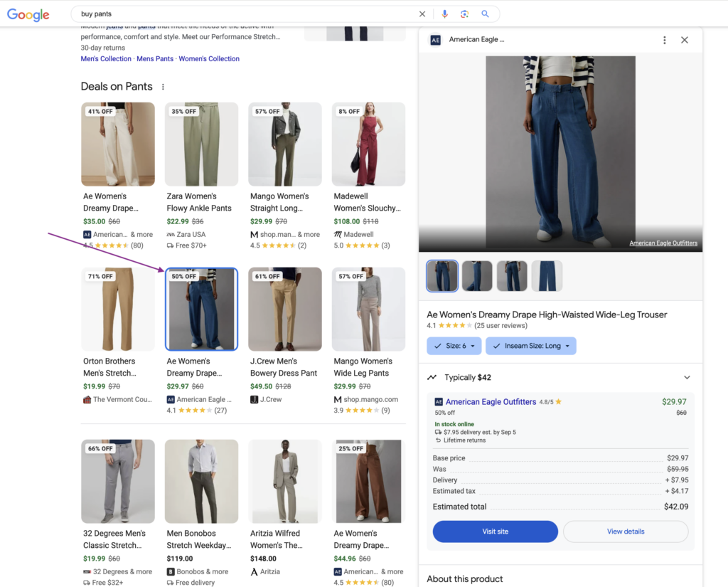Close the American Eagle product panel
The image size is (728, 587).
tap(685, 41)
